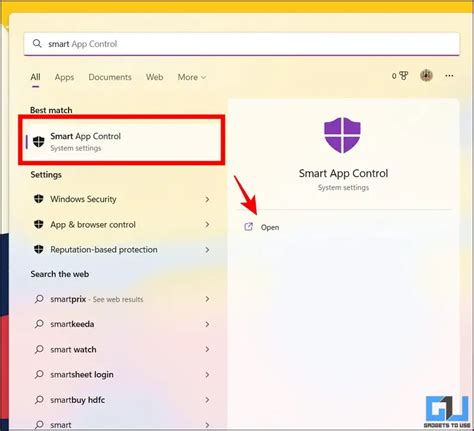Open Smart App Control best match result
Viewport: 474px width, 431px height.
tap(122, 142)
